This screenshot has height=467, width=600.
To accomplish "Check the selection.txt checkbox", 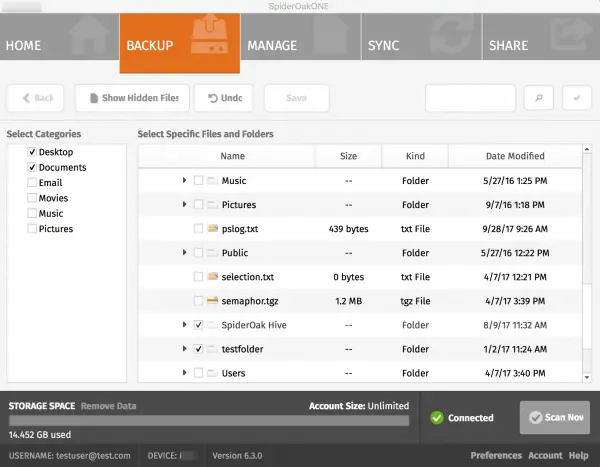I will [198, 276].
